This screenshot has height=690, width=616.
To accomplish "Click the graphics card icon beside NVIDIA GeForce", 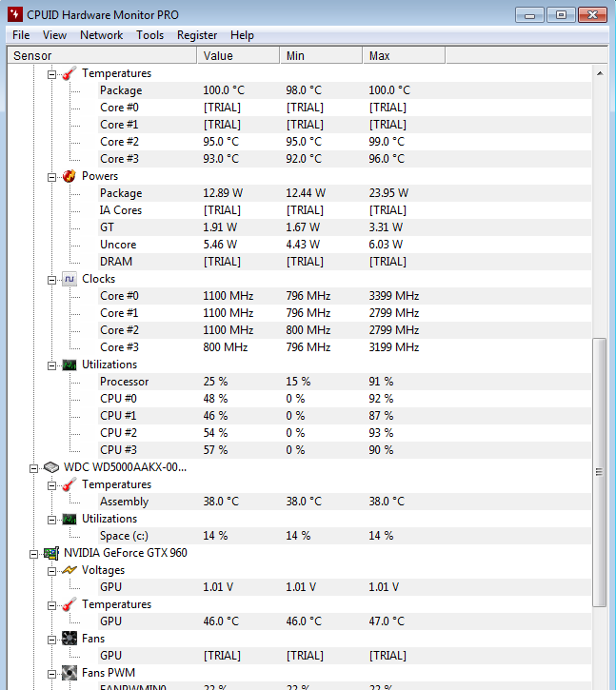I will 51,553.
